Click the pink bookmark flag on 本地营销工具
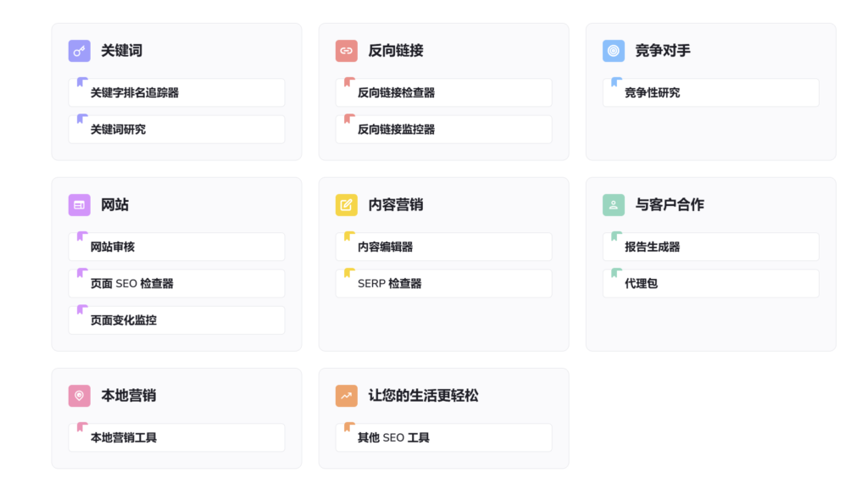The height and width of the screenshot is (484, 868). (82, 427)
